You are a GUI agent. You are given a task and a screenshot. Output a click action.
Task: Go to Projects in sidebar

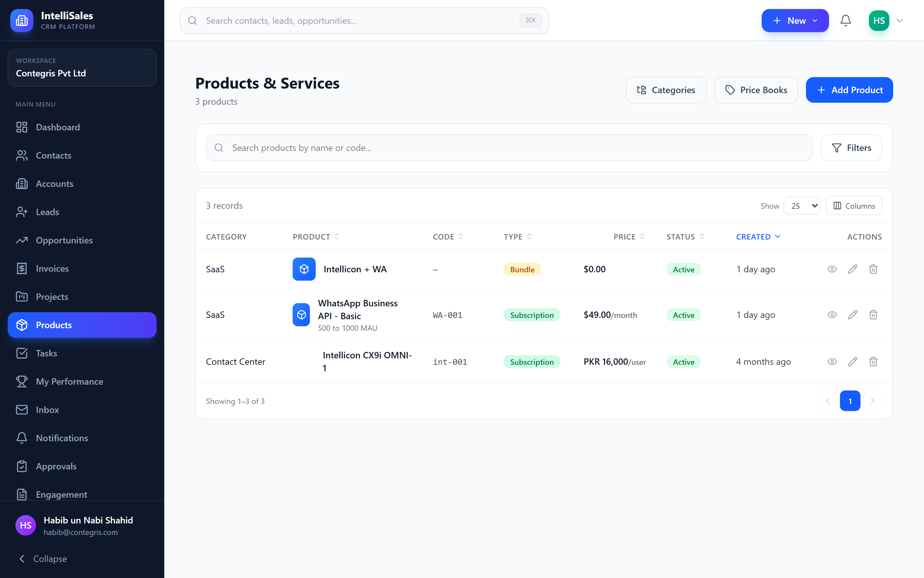click(x=82, y=297)
